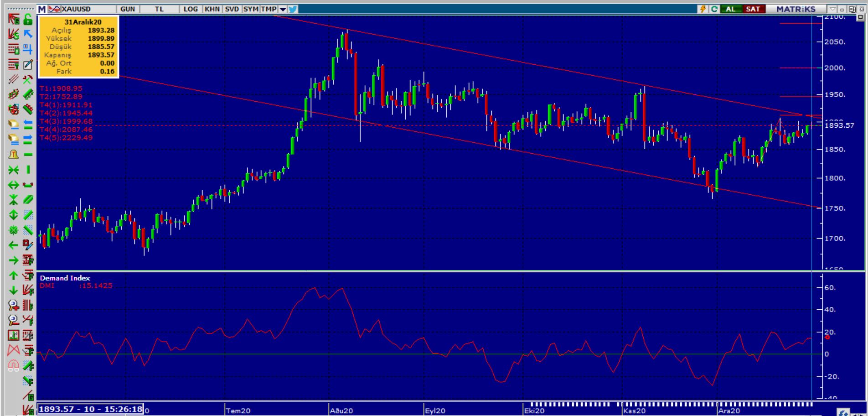Click the magnifier zoom in icon
Image resolution: width=868 pixels, height=416 pixels.
(14, 305)
